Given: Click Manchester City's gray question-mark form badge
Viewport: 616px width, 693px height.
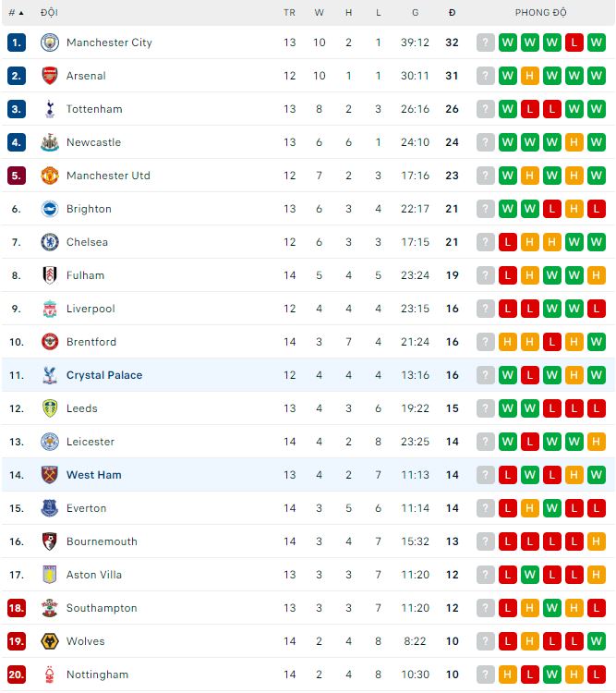Looking at the screenshot, I should pos(486,43).
